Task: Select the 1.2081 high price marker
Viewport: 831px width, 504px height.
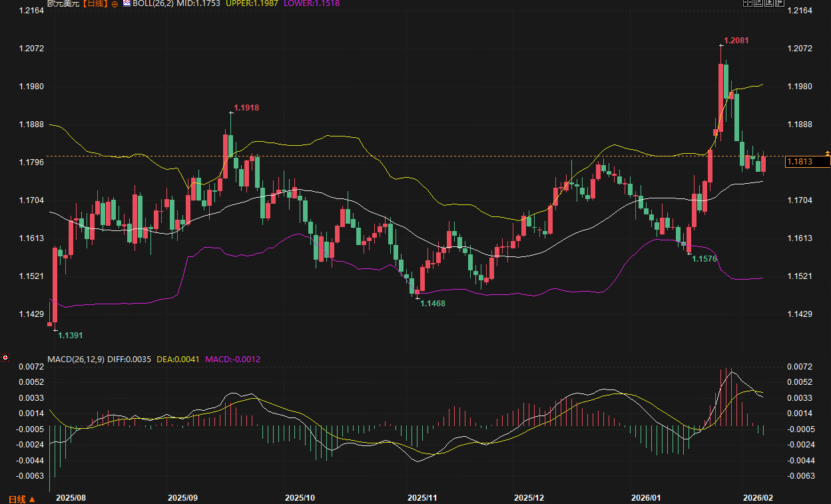Action: coord(736,41)
